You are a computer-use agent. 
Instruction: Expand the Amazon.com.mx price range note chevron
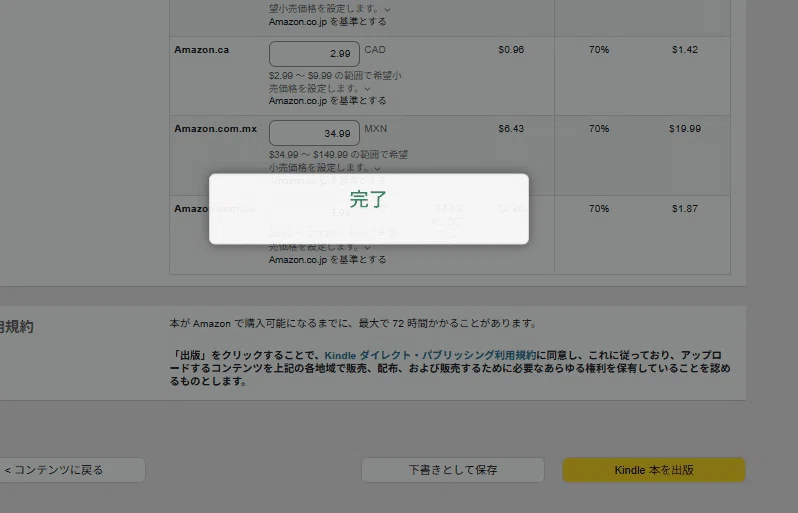coord(377,168)
